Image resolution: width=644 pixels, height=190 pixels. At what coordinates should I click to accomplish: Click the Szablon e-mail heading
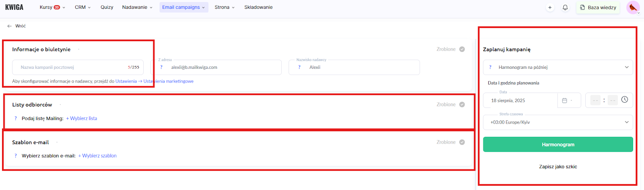31,142
